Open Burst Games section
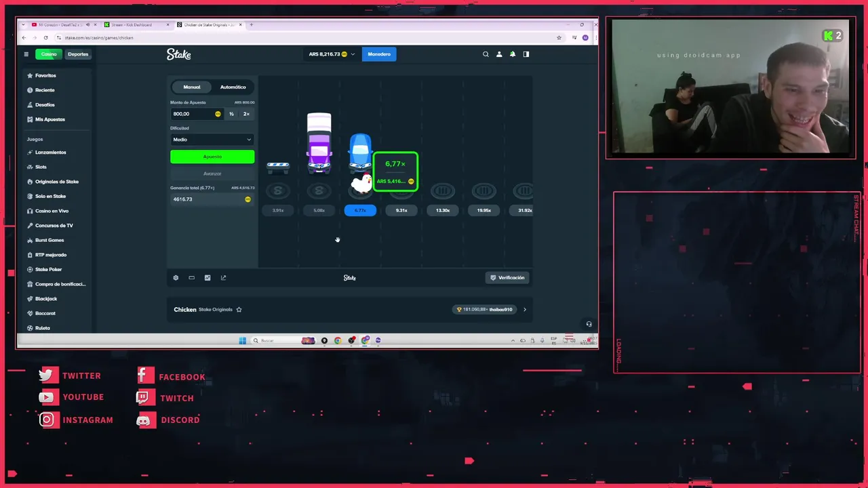The image size is (868, 488). [50, 240]
